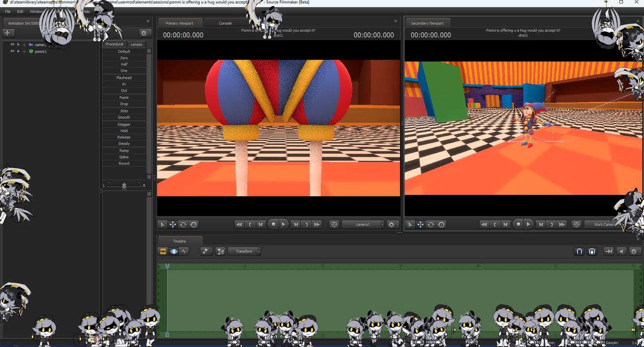This screenshot has width=644, height=347.
Task: Open the File menu
Action: point(8,11)
